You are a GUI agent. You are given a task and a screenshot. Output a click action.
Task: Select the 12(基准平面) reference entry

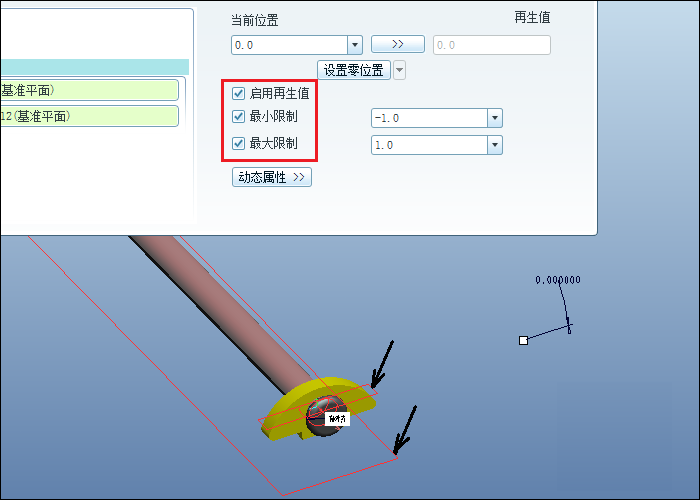point(89,117)
